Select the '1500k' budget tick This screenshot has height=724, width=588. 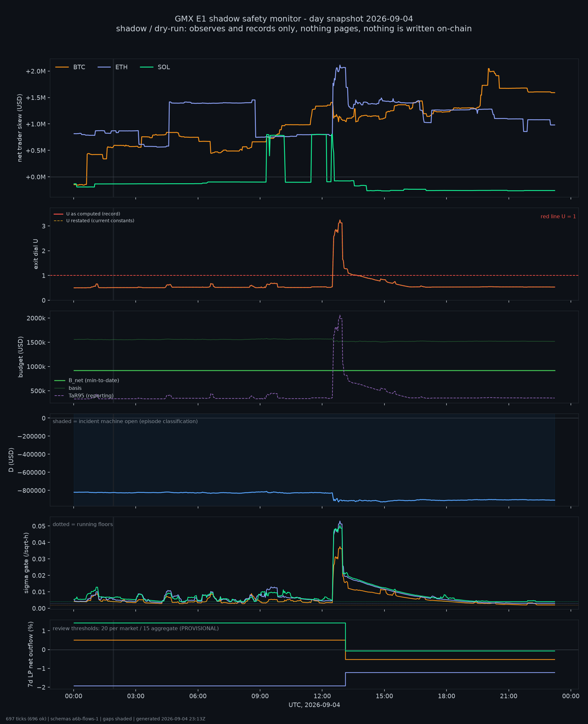tap(37, 342)
